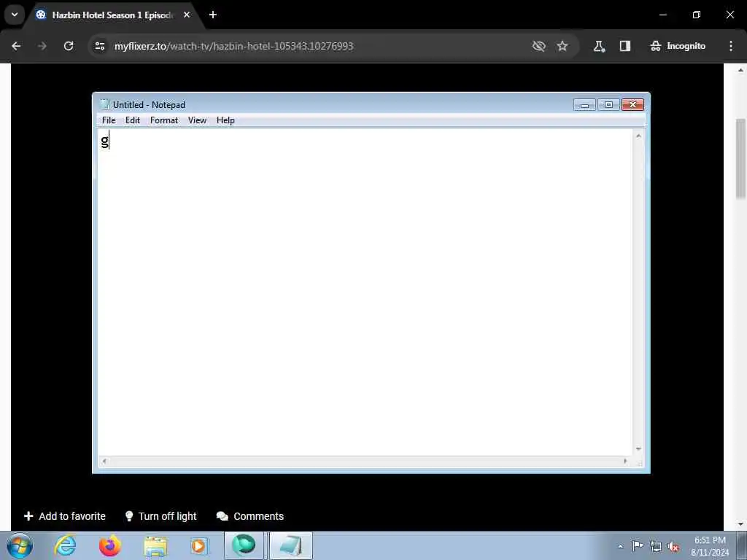Show hidden system tray icons
Viewport: 747px width, 560px height.
pos(620,546)
